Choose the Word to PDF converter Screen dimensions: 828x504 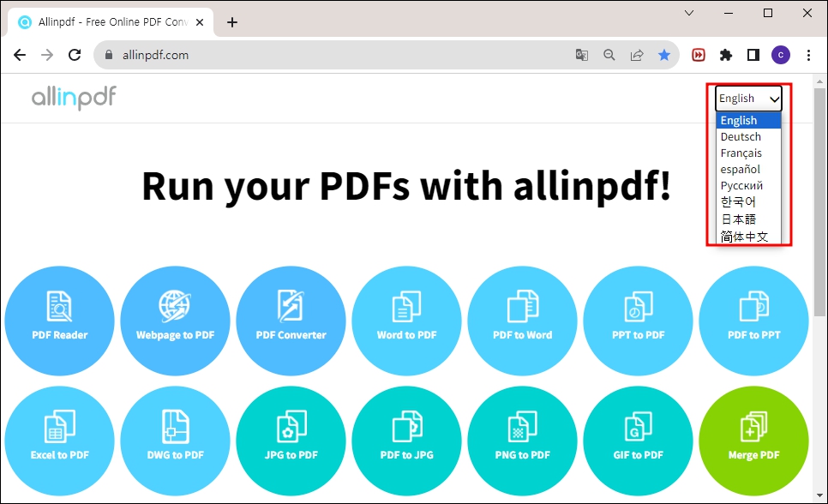[406, 321]
